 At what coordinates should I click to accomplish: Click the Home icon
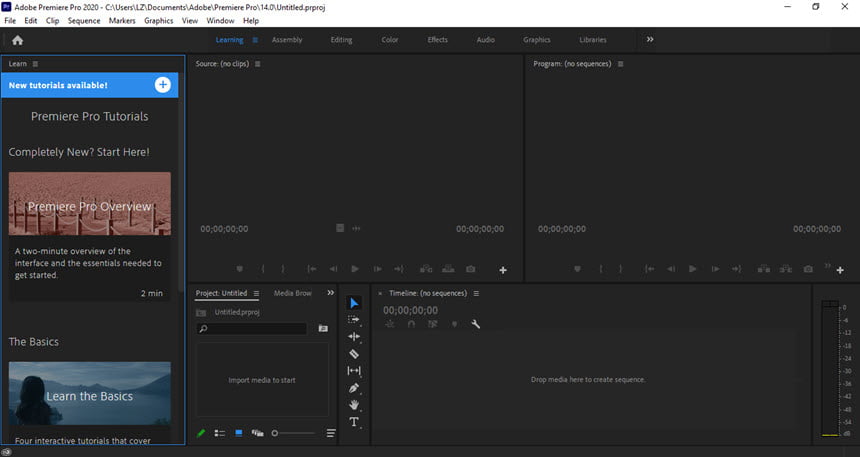[x=18, y=40]
